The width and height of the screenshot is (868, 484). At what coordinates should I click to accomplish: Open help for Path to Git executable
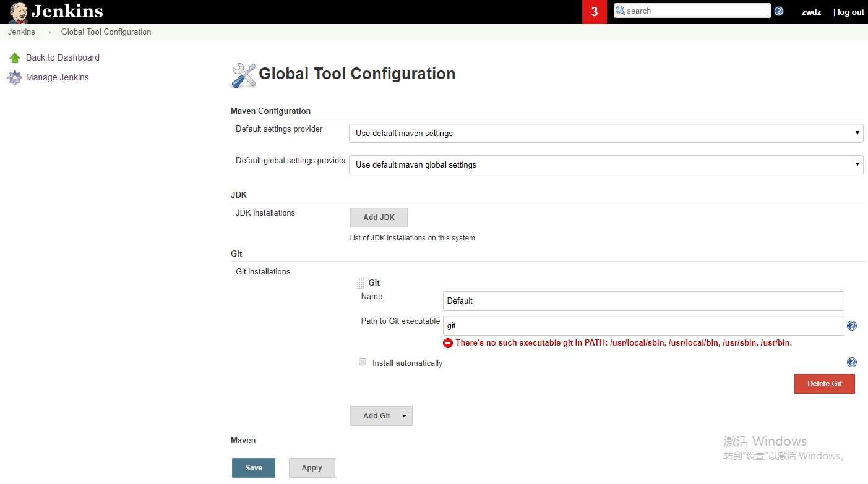pyautogui.click(x=852, y=326)
